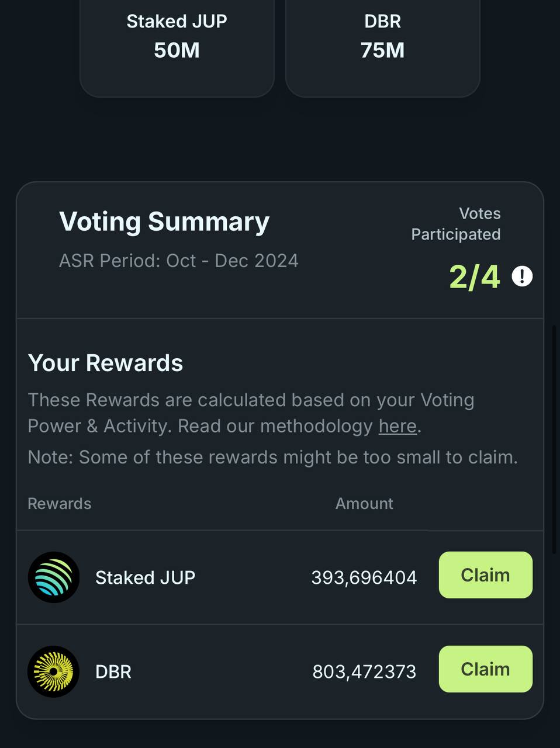Click the Staked JUP token icon
Screen dimensions: 560x748
(x=54, y=577)
